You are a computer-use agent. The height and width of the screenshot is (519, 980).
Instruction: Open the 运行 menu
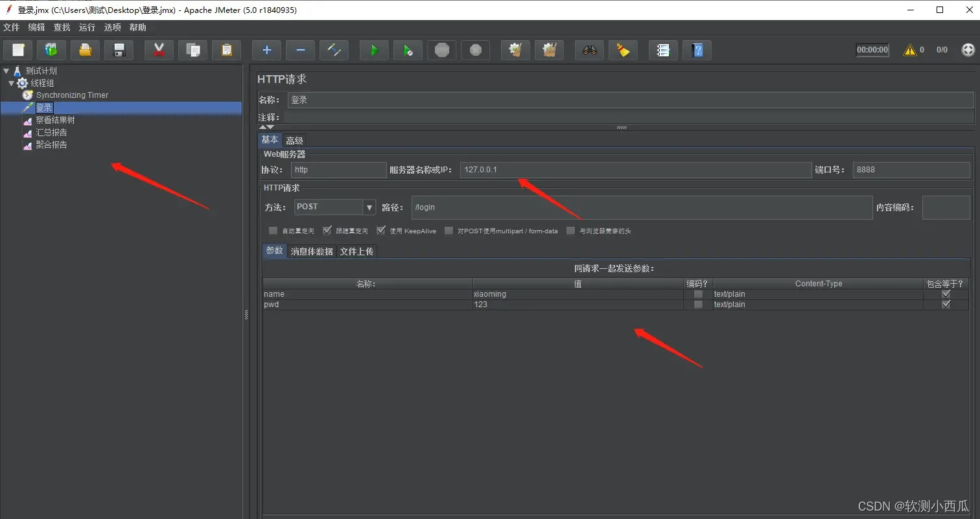pyautogui.click(x=87, y=27)
